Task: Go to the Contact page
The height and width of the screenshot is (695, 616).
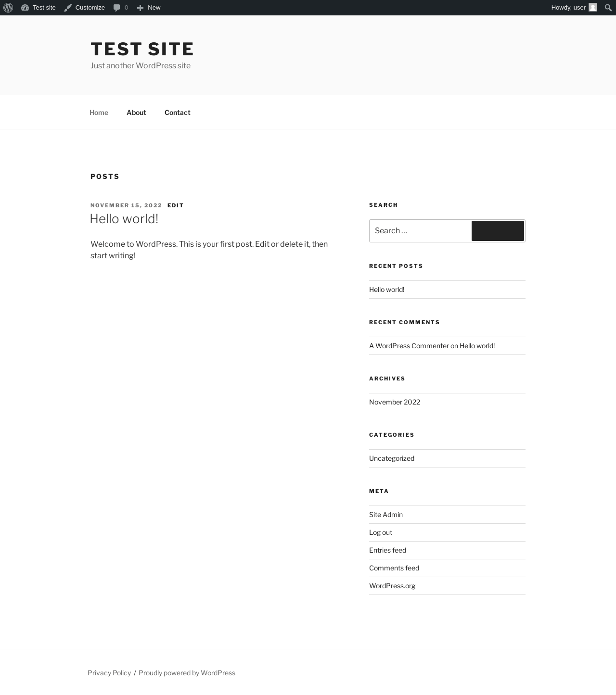Action: coord(177,113)
